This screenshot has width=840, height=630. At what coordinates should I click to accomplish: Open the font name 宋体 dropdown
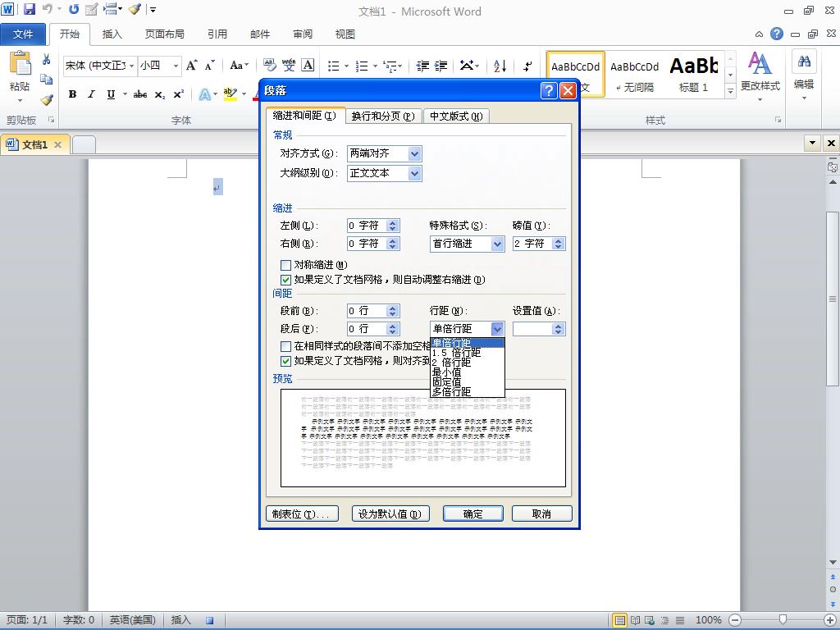[131, 66]
